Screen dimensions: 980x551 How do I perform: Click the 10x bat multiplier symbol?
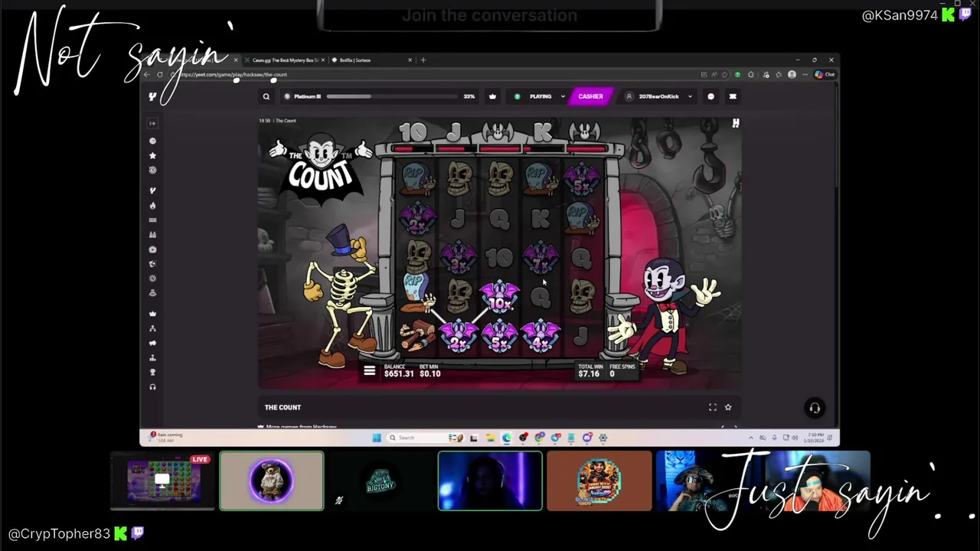pos(499,297)
